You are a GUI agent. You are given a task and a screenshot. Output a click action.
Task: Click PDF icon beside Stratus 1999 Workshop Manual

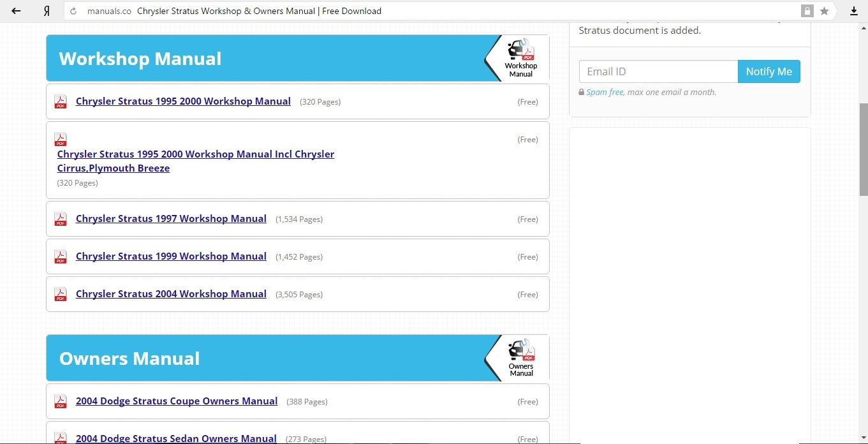click(x=61, y=256)
